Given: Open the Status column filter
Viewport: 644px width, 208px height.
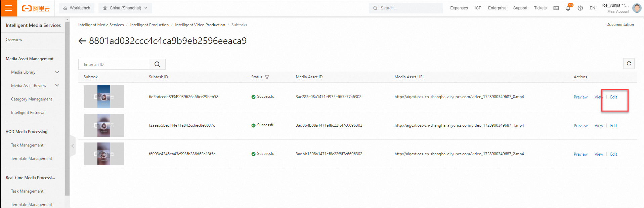Looking at the screenshot, I should click(x=267, y=77).
